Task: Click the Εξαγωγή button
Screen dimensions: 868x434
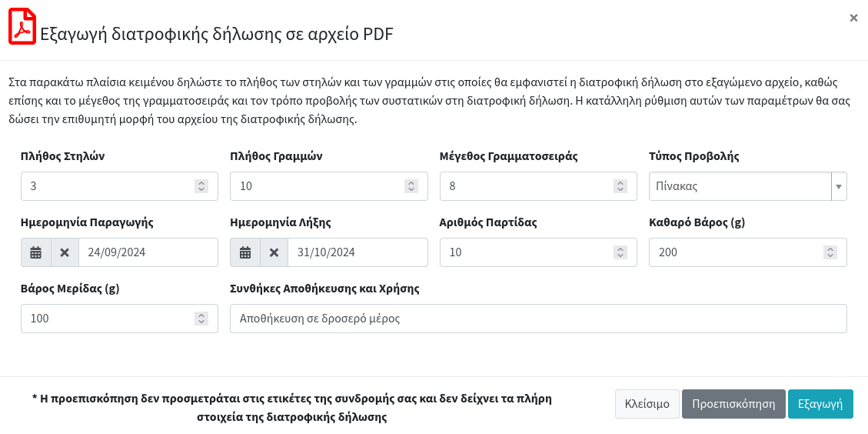Action: pos(820,403)
